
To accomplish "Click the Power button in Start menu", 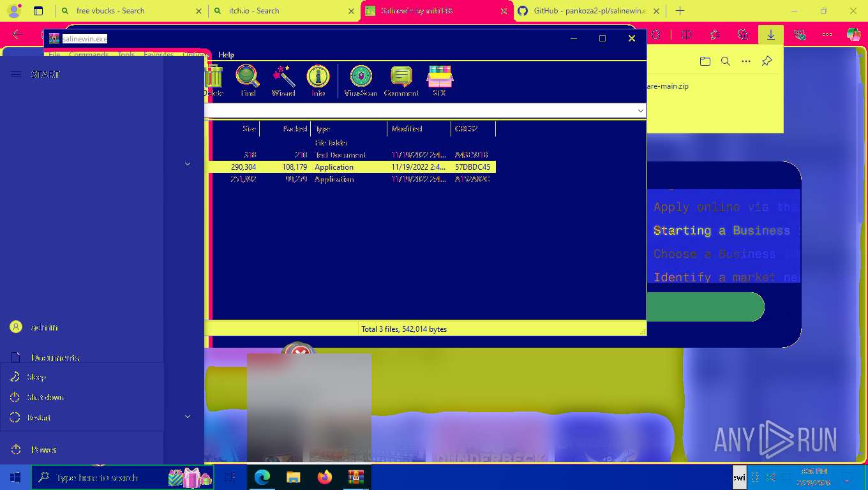I will click(82, 450).
